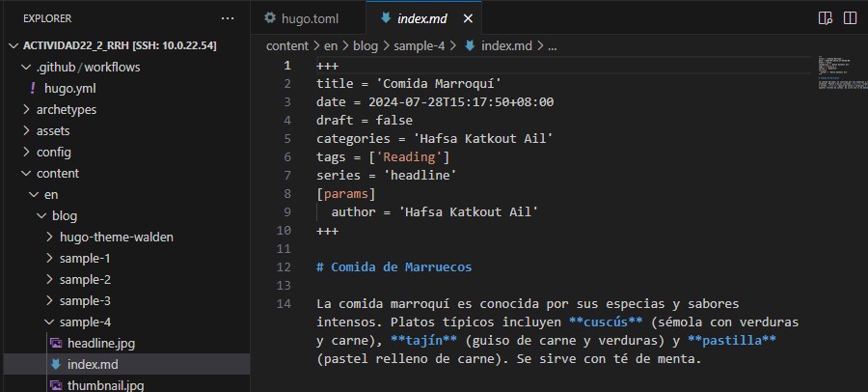Close the index.md editor tab

point(469,18)
